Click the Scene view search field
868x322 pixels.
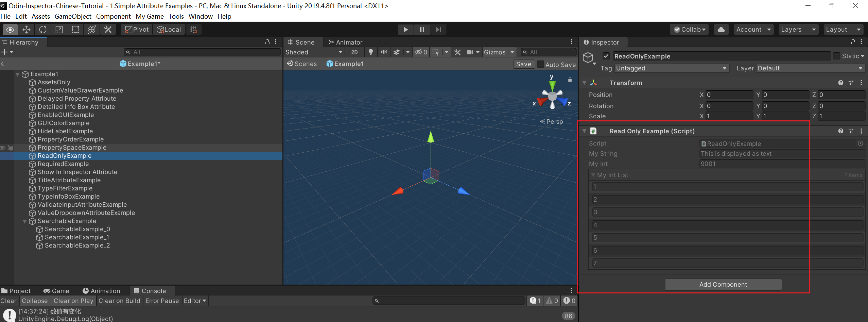coord(549,52)
